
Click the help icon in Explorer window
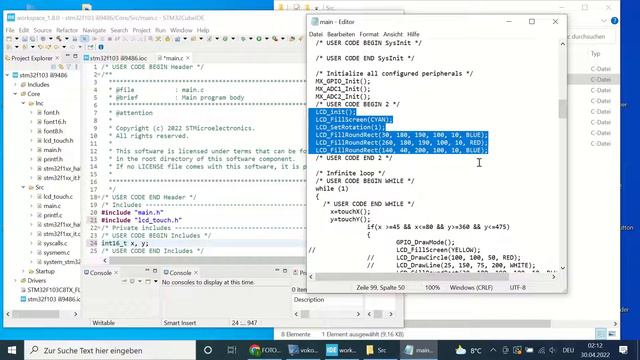pyautogui.click(x=614, y=21)
